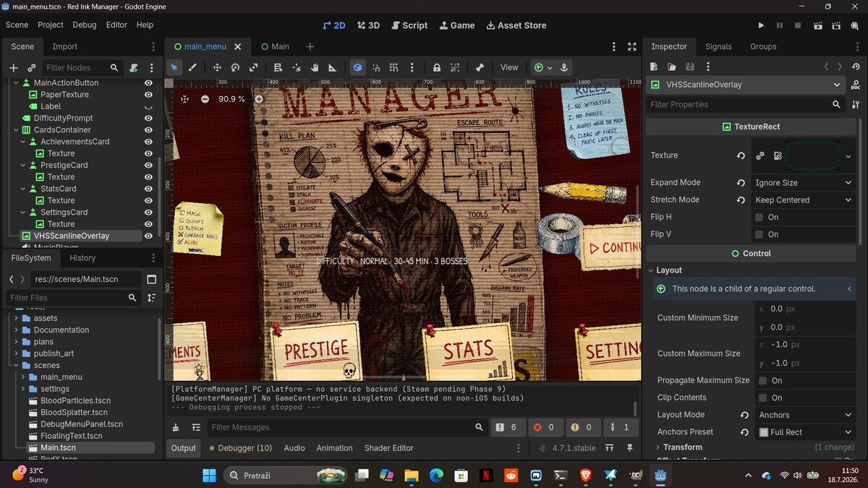Viewport: 868px width, 488px height.
Task: Open File Explorer from the Windows taskbar
Action: [x=411, y=475]
